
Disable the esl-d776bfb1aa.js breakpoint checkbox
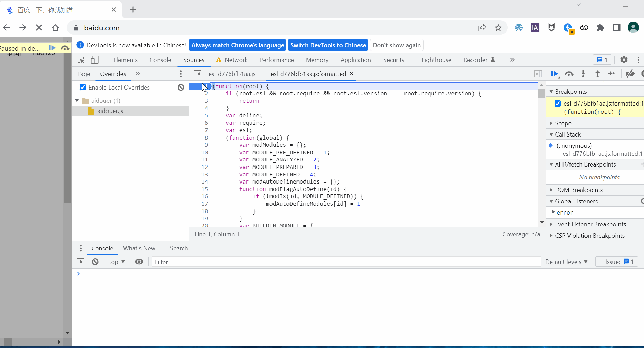(x=558, y=104)
